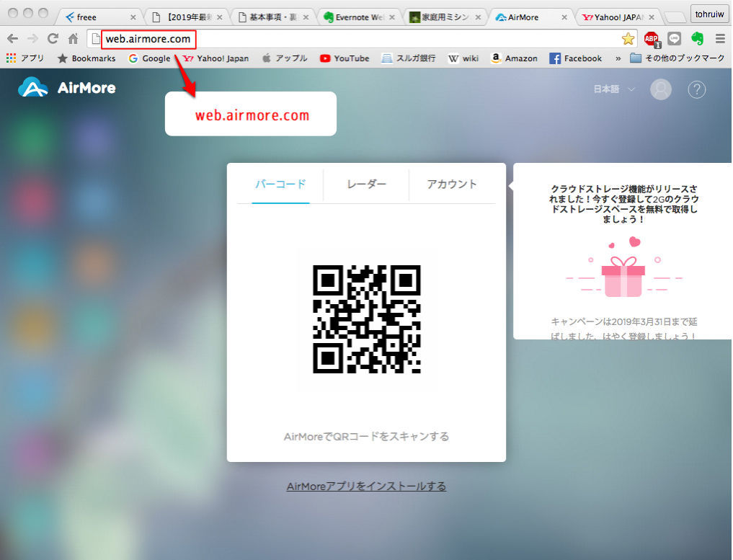Close the Evernote Web browser tab

click(x=392, y=17)
